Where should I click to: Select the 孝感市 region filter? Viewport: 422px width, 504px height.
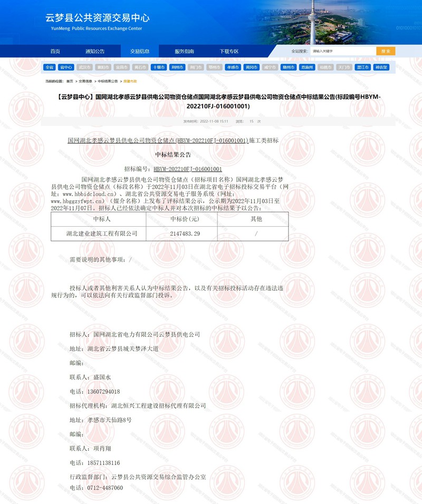[x=233, y=67]
